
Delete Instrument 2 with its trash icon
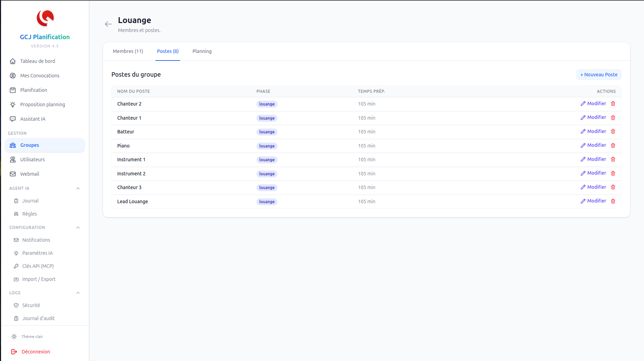coord(613,173)
